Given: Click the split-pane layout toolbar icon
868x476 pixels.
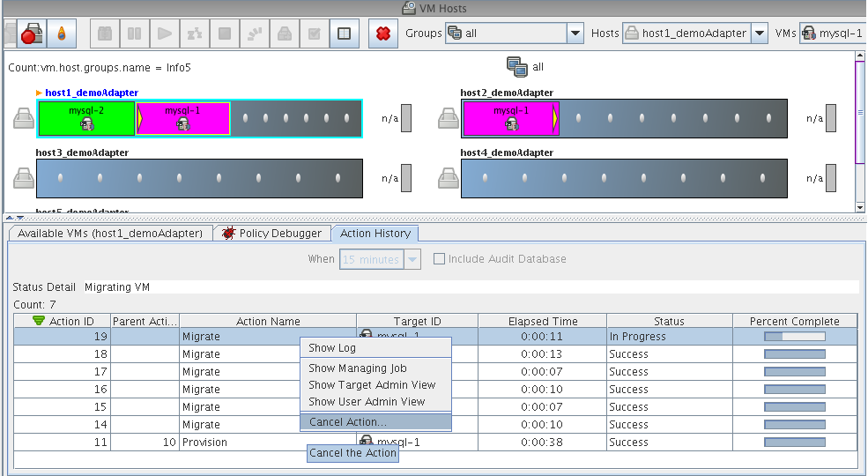Looking at the screenshot, I should tap(345, 34).
